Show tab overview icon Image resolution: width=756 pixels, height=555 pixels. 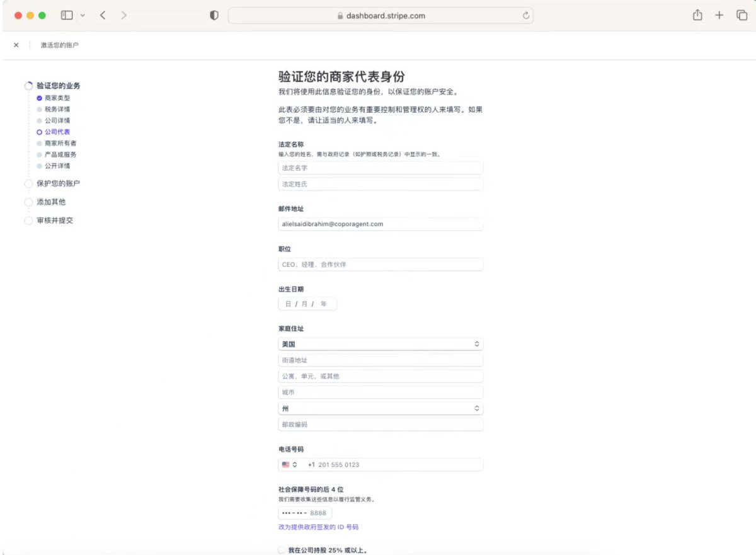pyautogui.click(x=742, y=16)
